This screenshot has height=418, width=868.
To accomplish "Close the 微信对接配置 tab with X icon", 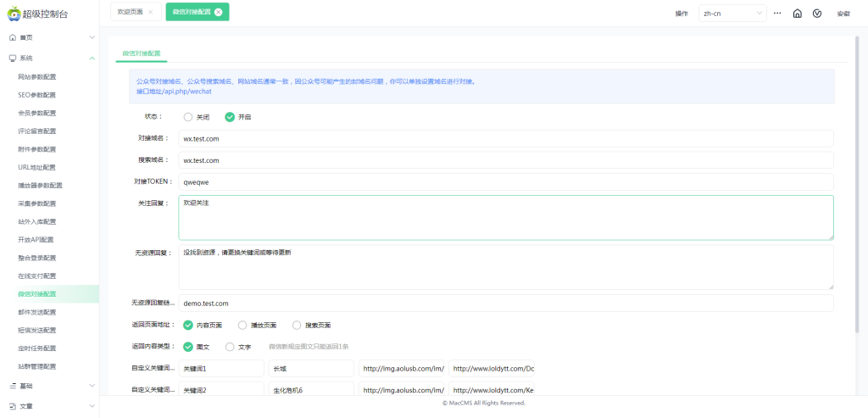I will [x=219, y=13].
